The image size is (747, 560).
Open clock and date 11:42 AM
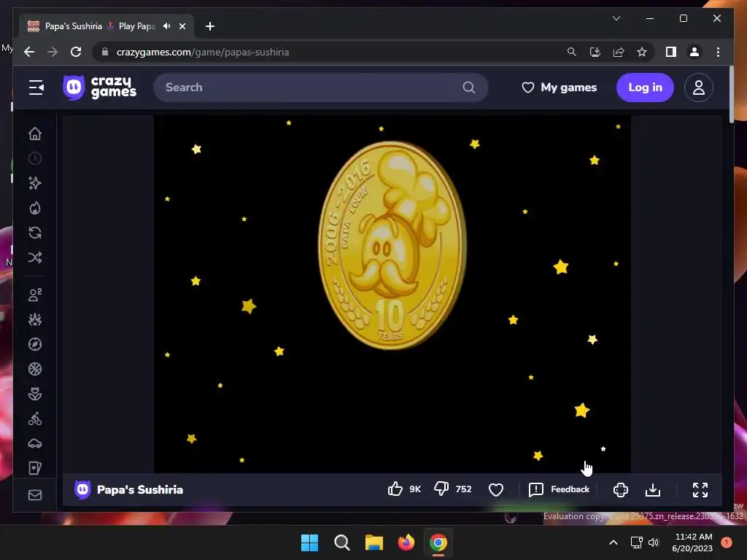pyautogui.click(x=692, y=542)
